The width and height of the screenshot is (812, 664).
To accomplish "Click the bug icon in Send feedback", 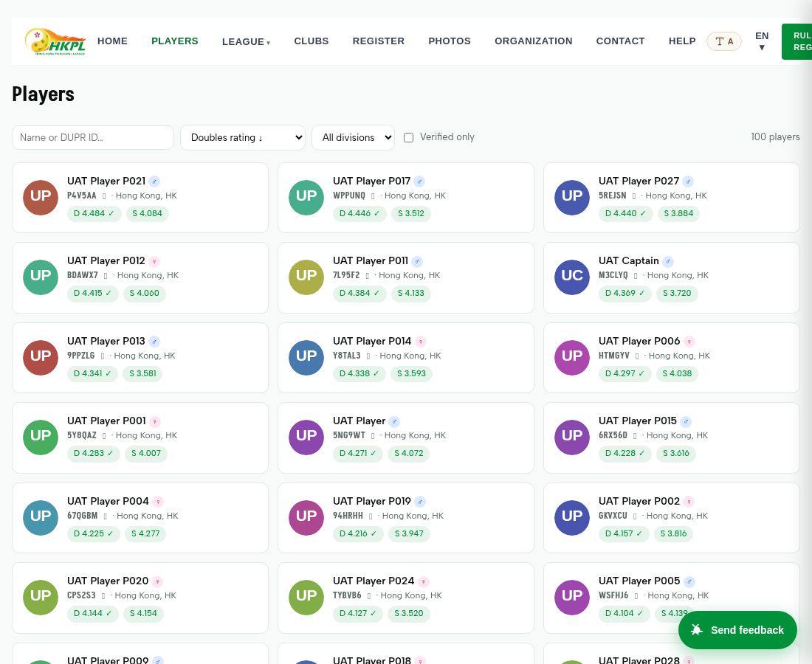I will click(x=697, y=629).
